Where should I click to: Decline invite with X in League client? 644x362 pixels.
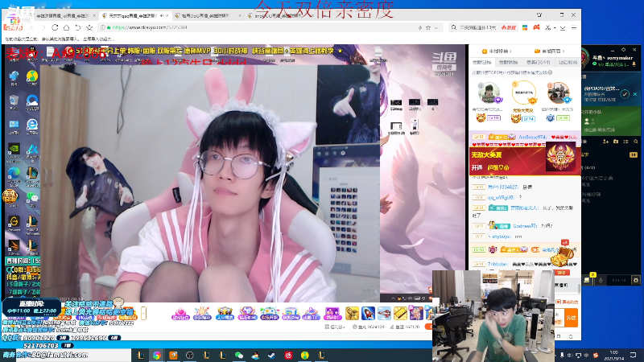point(635,94)
